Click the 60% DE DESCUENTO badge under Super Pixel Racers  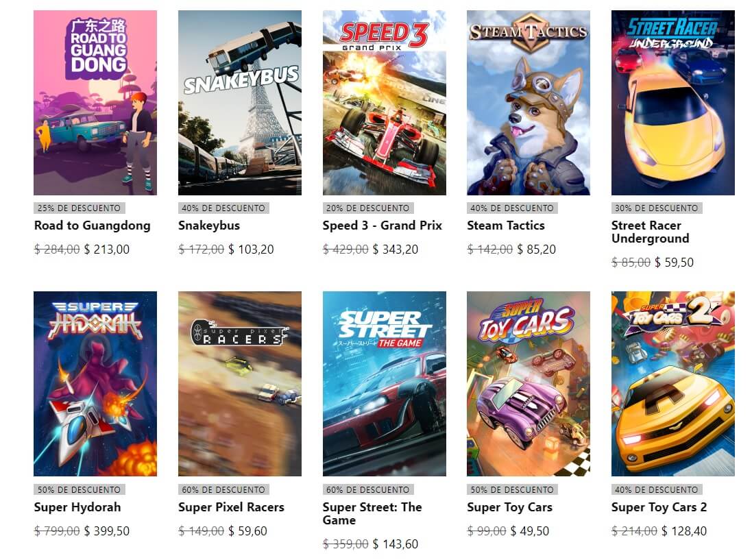(x=223, y=489)
